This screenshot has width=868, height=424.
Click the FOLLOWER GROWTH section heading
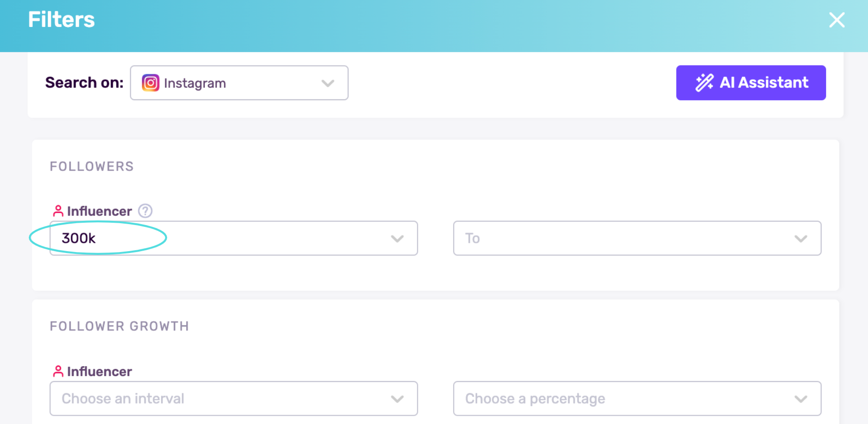pos(119,326)
